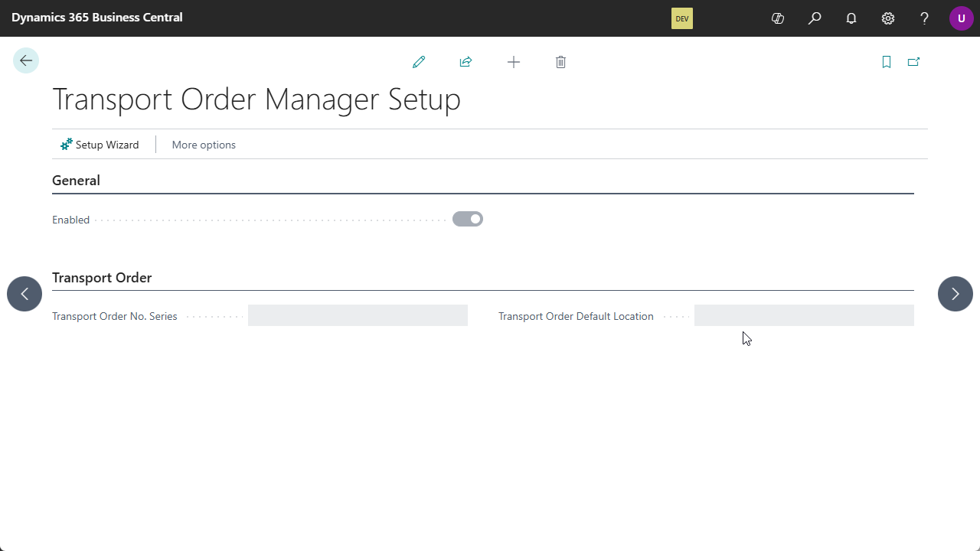The height and width of the screenshot is (551, 980).
Task: Open settings gear menu
Action: click(x=888, y=18)
